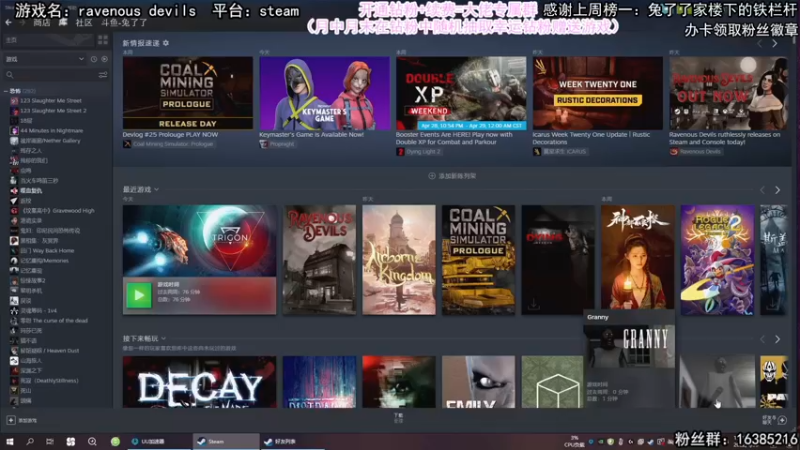Open Task View on the taskbar
Image resolution: width=800 pixels, height=450 pixels.
[x=49, y=441]
